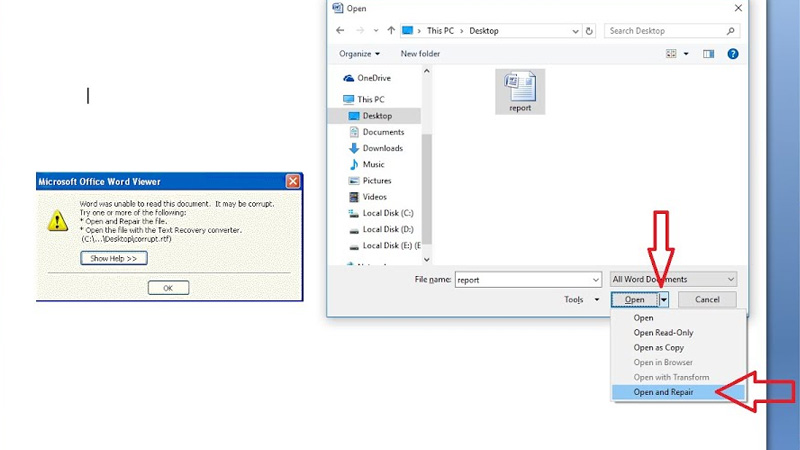Select the report document file
Viewport: 800px width, 450px height.
(x=520, y=92)
